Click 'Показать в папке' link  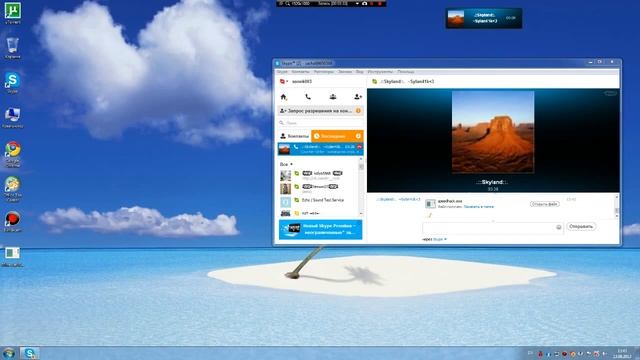click(478, 207)
